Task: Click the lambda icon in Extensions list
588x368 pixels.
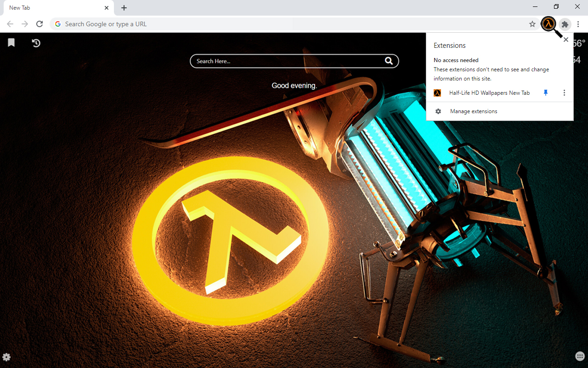Action: (x=437, y=93)
